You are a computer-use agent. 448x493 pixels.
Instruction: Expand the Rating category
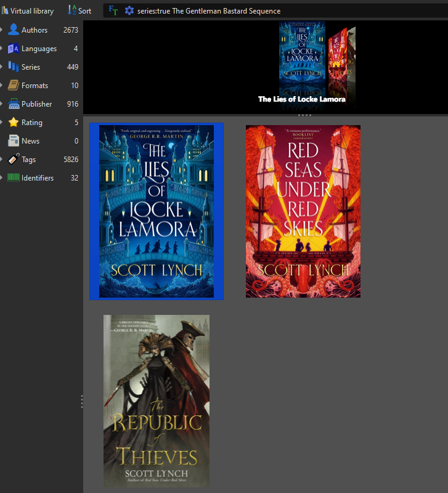2,122
